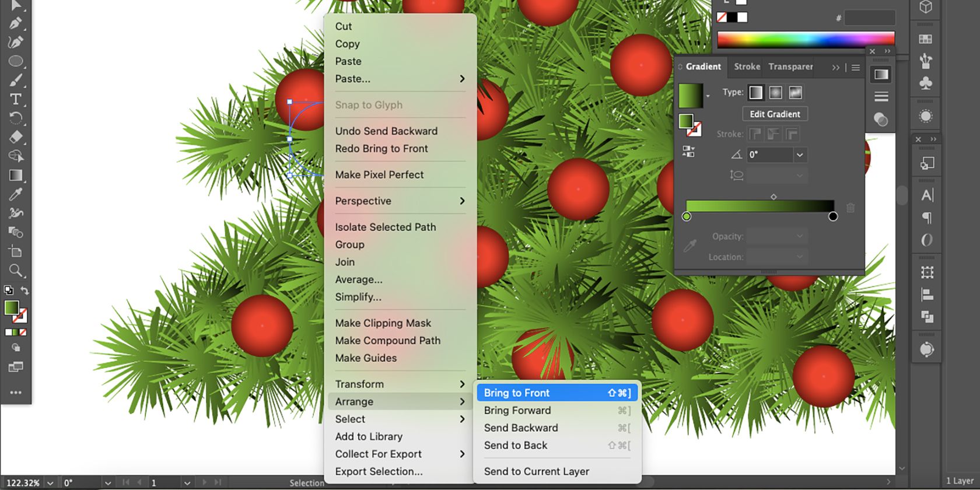
Task: Click the Edit Gradient button
Action: click(x=775, y=114)
